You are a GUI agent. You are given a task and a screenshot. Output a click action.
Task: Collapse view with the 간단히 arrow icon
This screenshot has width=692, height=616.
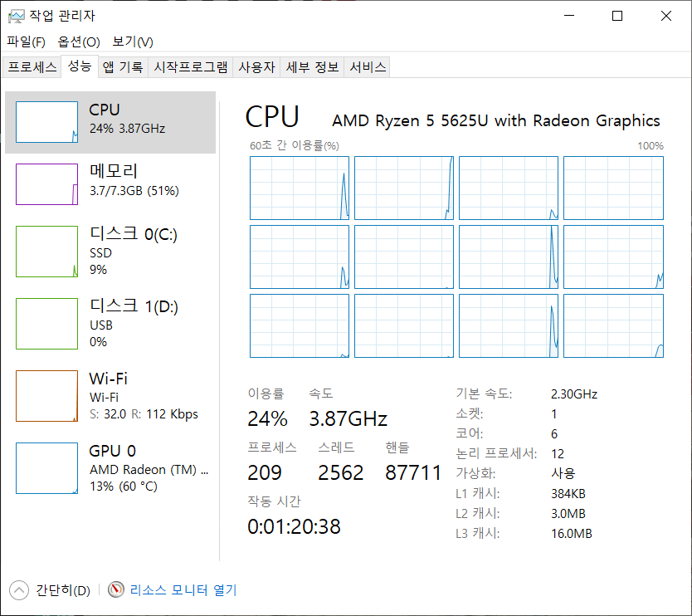(x=18, y=590)
